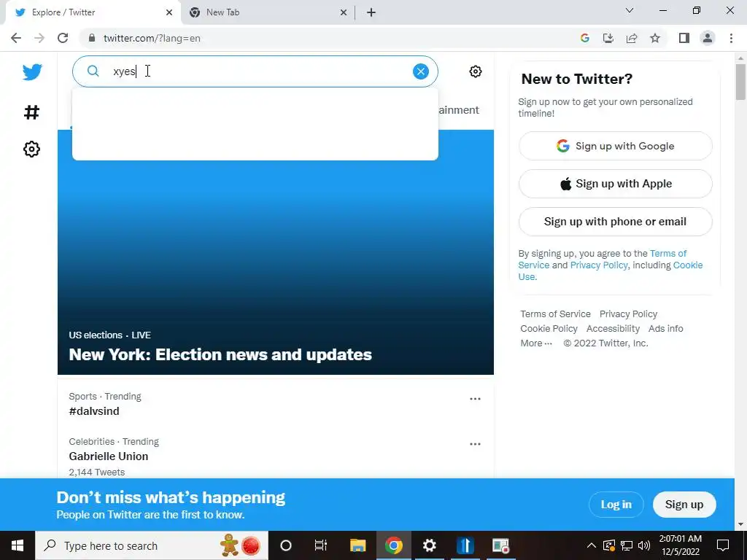
Task: Open more options for #dalvsind trend
Action: click(475, 399)
